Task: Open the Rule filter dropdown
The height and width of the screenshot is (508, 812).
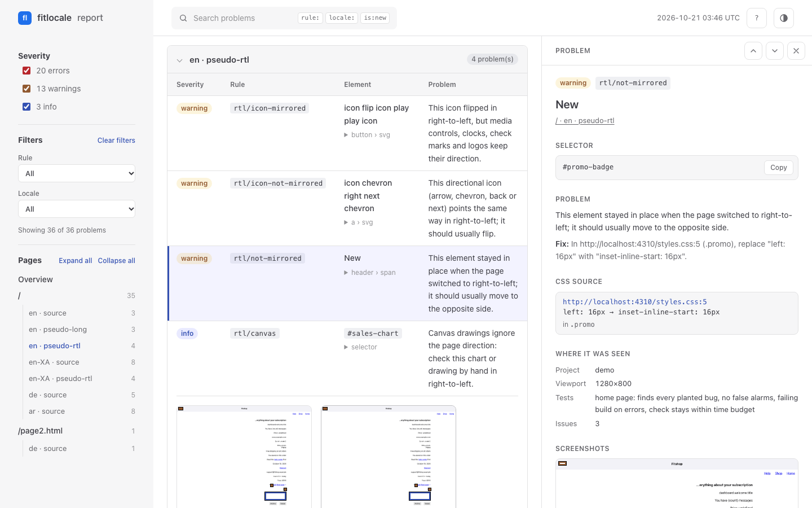Action: tap(77, 173)
